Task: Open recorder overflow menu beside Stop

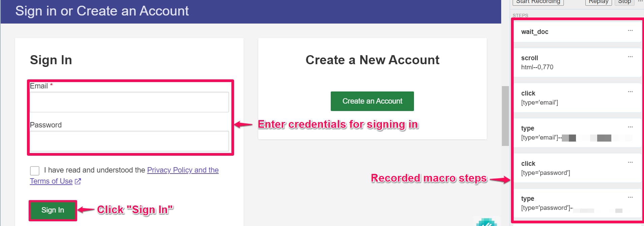Action: (640, 2)
